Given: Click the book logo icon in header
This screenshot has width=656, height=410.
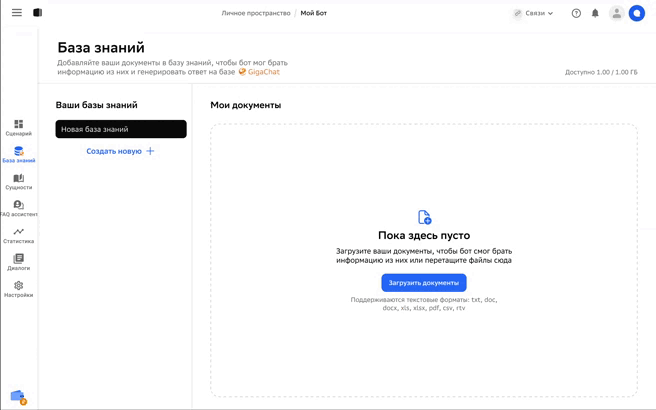Looking at the screenshot, I should pos(38,13).
